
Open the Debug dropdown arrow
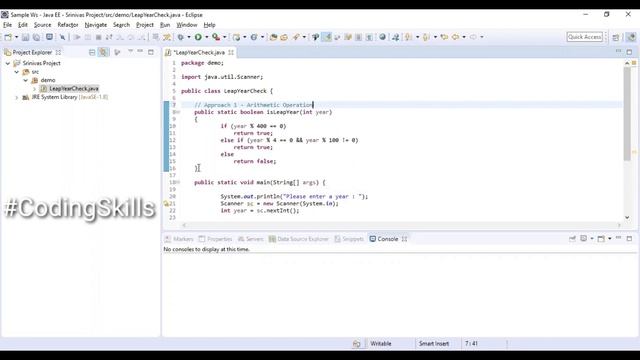coord(189,37)
